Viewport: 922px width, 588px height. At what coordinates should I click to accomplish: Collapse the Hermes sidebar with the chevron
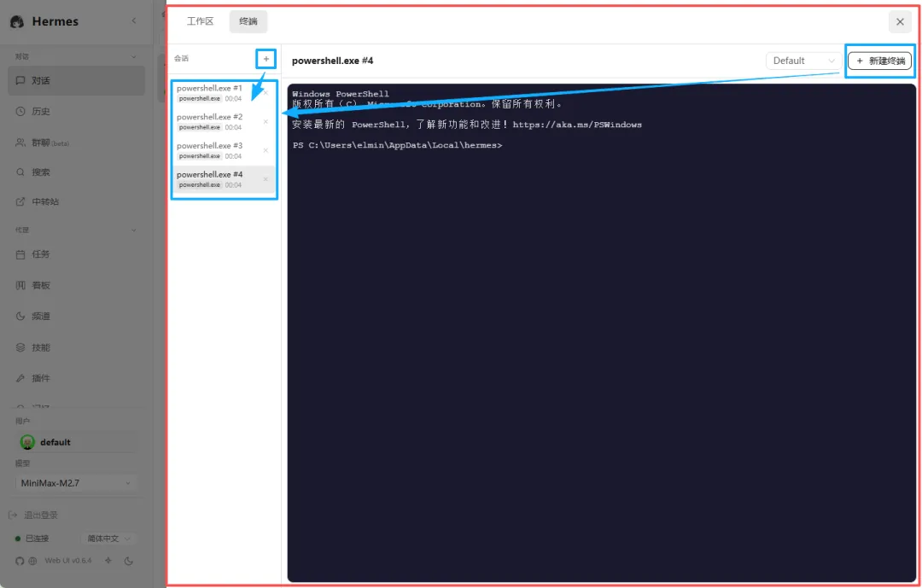click(x=134, y=21)
